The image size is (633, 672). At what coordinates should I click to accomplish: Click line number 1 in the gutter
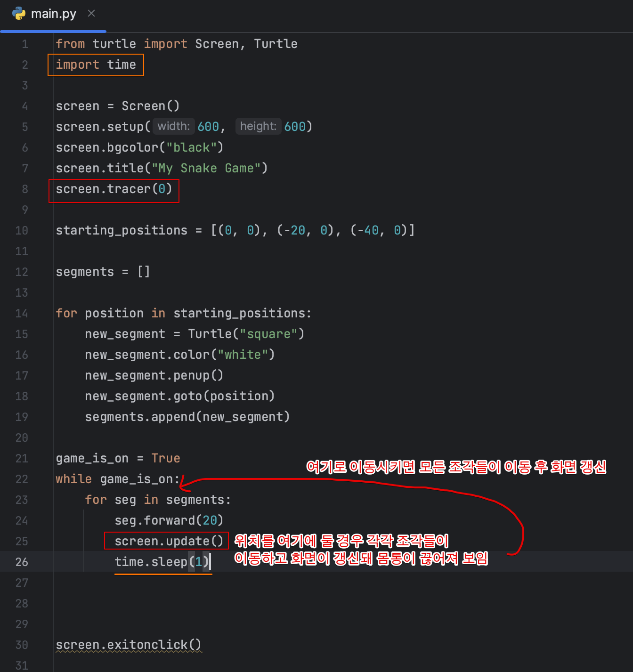click(x=25, y=44)
